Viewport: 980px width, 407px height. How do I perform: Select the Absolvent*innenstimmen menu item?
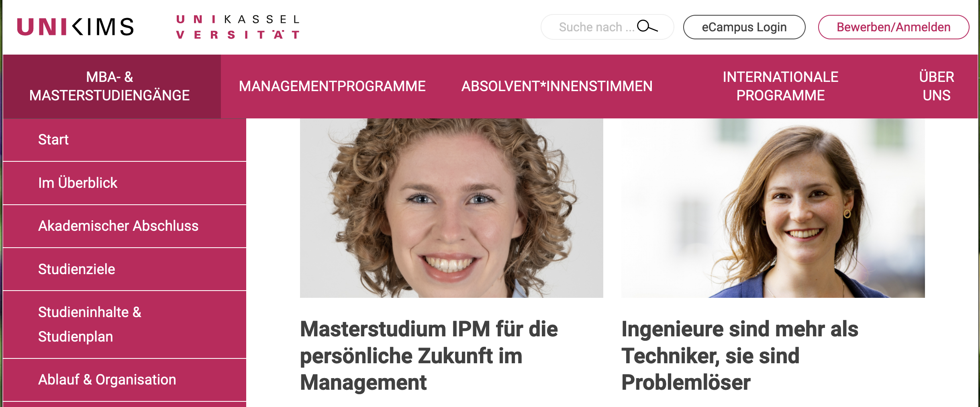point(557,86)
